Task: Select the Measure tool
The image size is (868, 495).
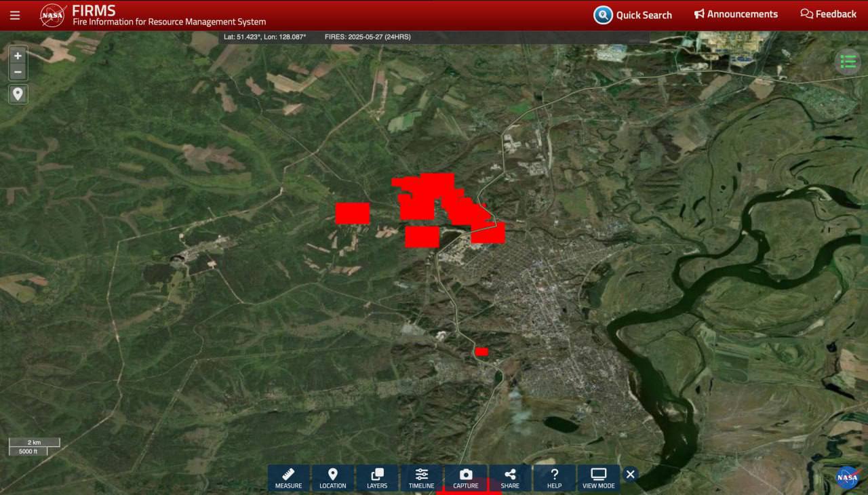Action: [x=288, y=478]
